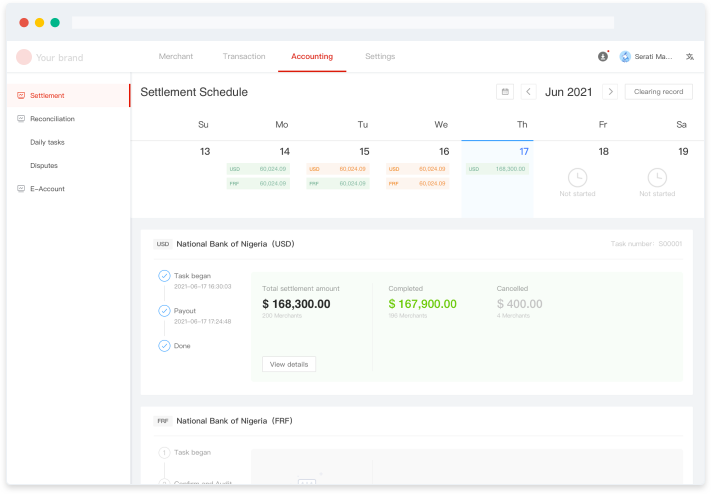
Task: Click the Jun 2021 month label
Action: click(x=569, y=92)
